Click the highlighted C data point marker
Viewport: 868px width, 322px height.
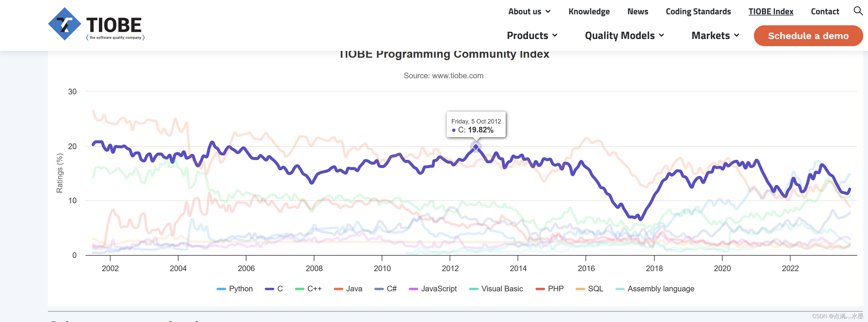click(476, 147)
